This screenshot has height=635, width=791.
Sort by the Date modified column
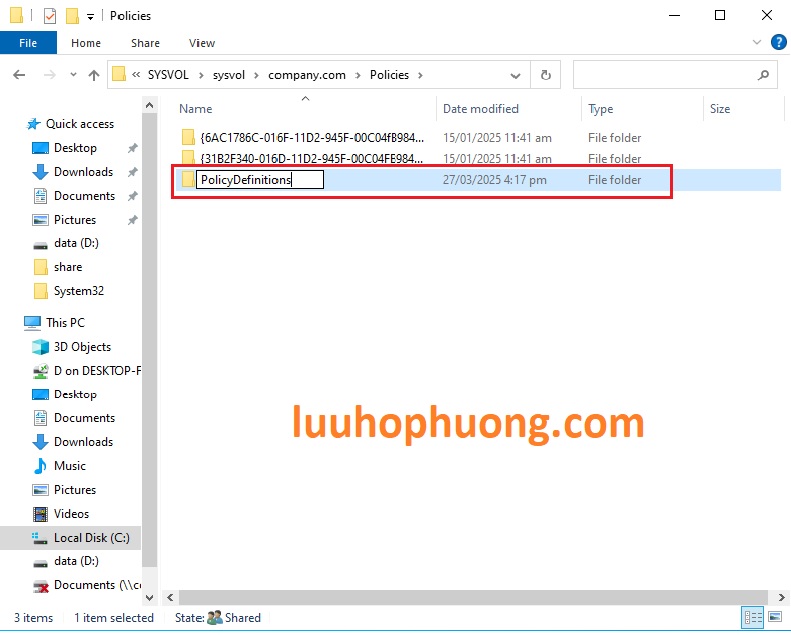(x=481, y=109)
